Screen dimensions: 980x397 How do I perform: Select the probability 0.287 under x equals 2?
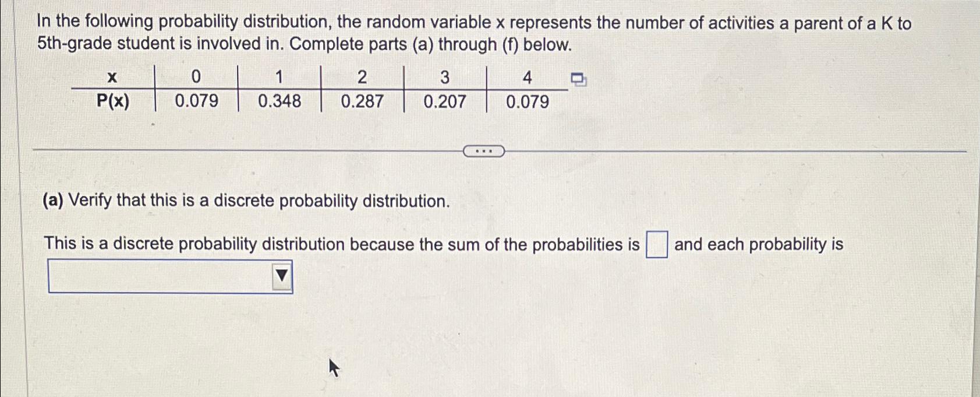click(x=362, y=103)
